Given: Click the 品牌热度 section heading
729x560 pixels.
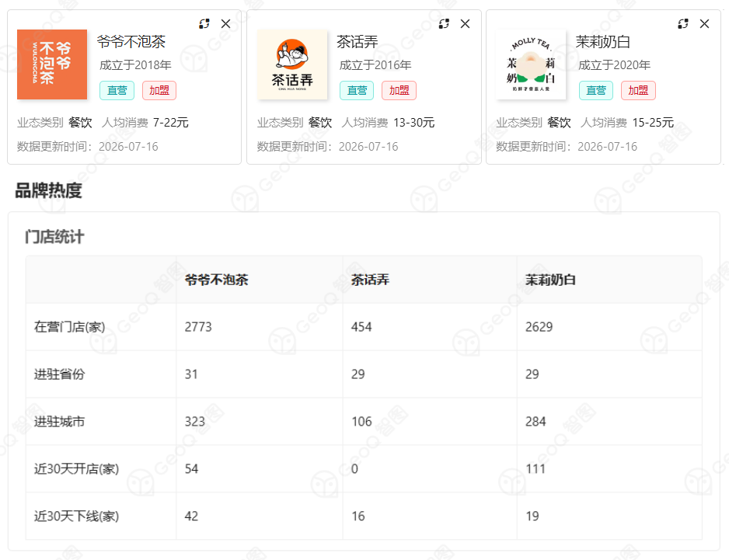Looking at the screenshot, I should (x=49, y=190).
